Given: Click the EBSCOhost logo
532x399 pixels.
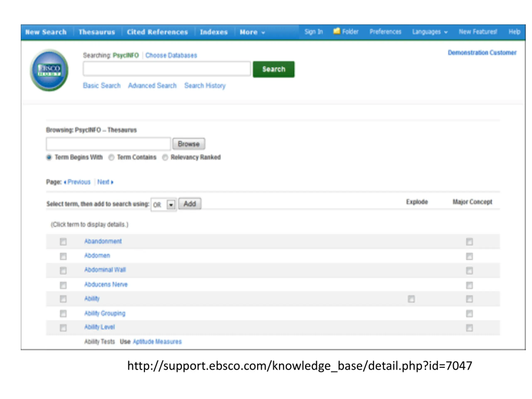Looking at the screenshot, I should pyautogui.click(x=49, y=70).
